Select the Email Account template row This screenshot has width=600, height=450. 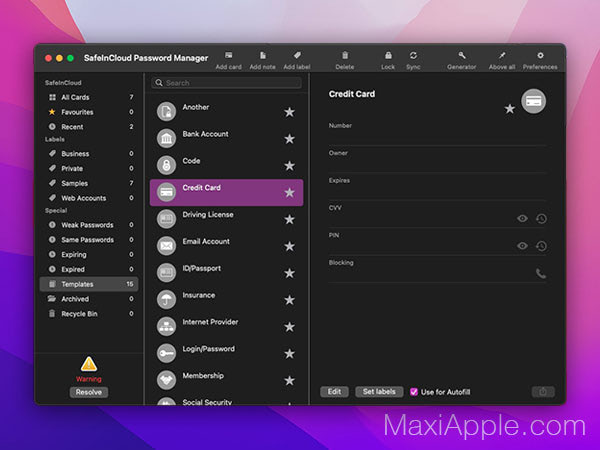(227, 246)
